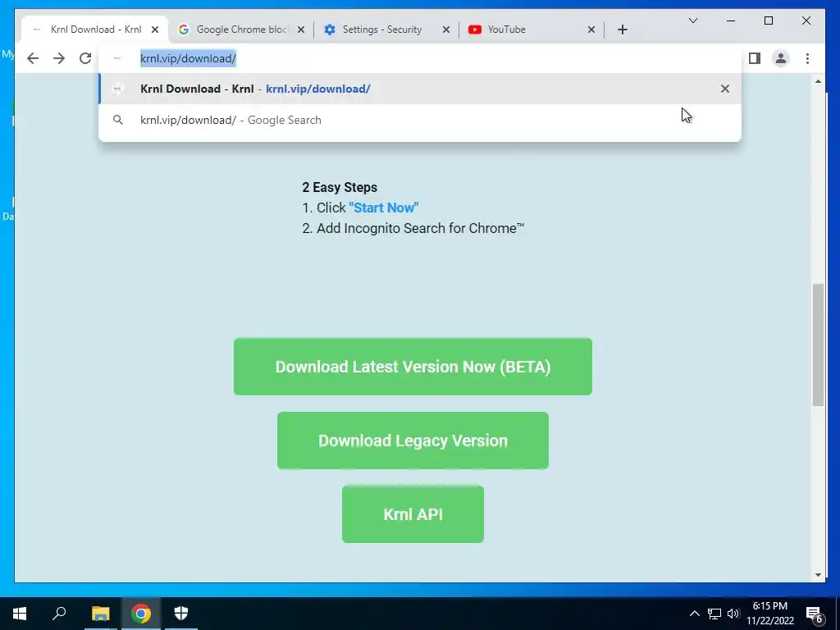This screenshot has width=840, height=630.
Task: Open the taskbar clock and date
Action: click(x=770, y=614)
